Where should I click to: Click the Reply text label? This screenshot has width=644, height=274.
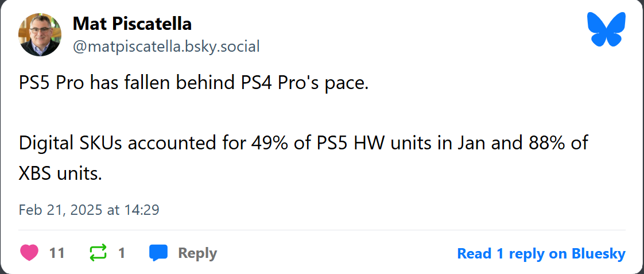197,253
